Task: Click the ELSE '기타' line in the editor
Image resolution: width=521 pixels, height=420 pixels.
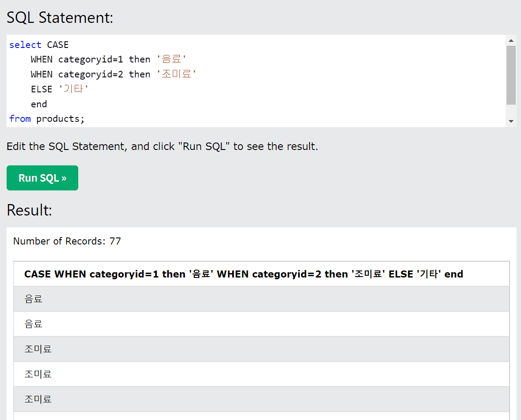Action: pyautogui.click(x=59, y=89)
